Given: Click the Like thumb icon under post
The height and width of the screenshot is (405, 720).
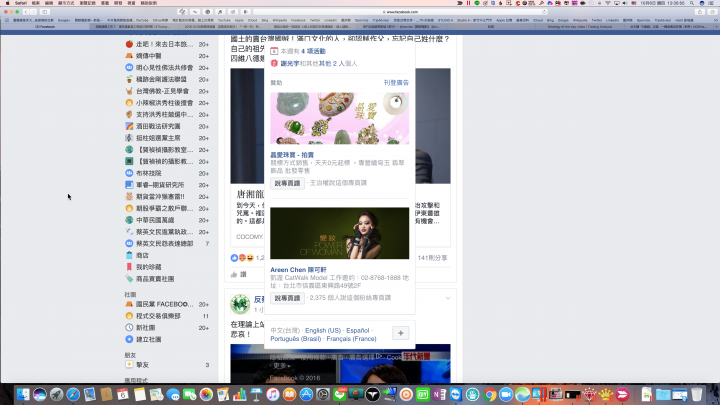Looking at the screenshot, I should click(234, 275).
